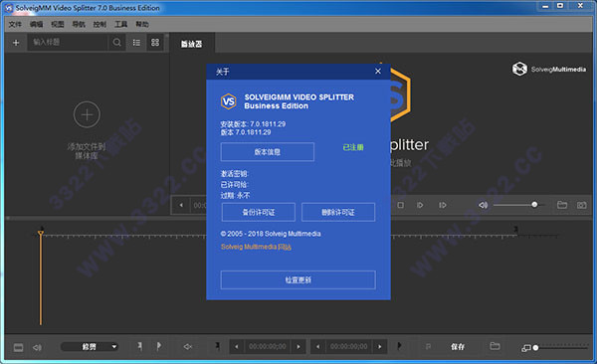Viewport: 597px width, 364px height.
Task: Click the magnifier search icon
Action: pos(116,42)
